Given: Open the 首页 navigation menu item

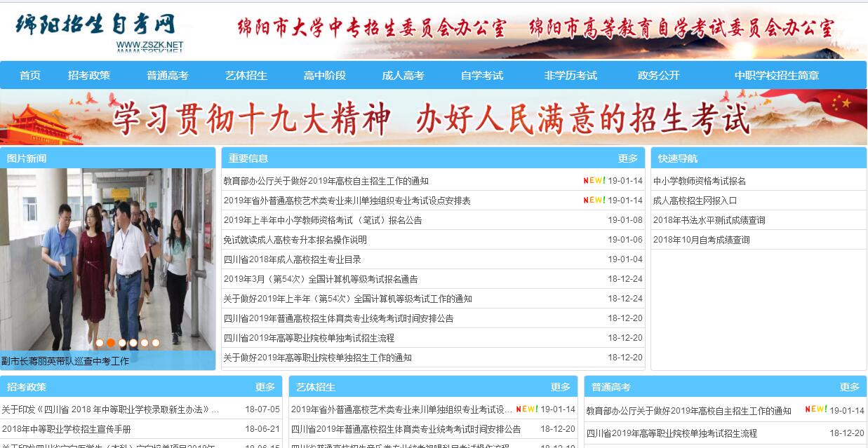Looking at the screenshot, I should pyautogui.click(x=30, y=76).
